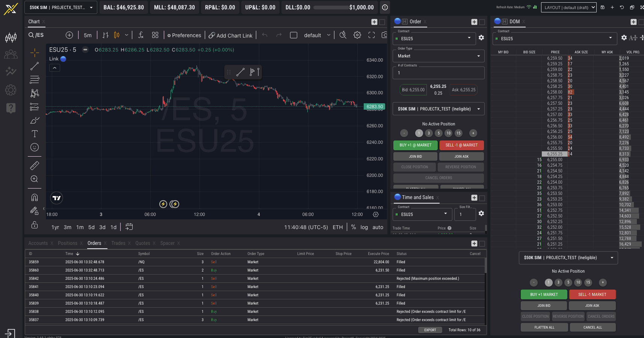Enable magnet mode for drawings
This screenshot has height=338, width=644.
point(35,197)
